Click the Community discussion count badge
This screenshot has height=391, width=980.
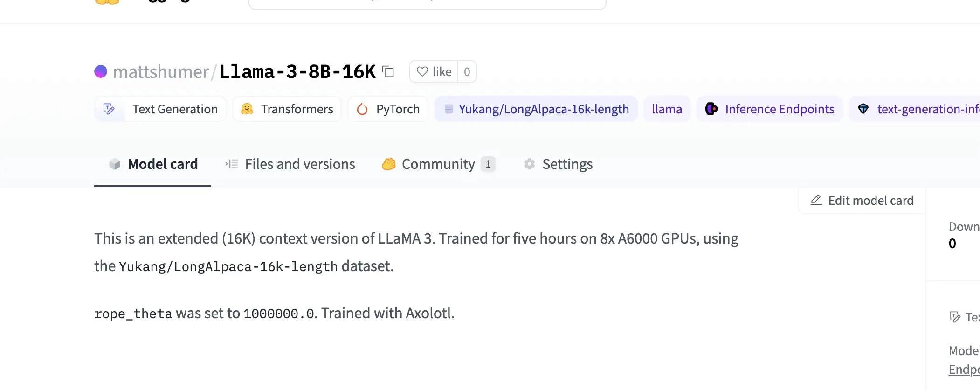488,164
